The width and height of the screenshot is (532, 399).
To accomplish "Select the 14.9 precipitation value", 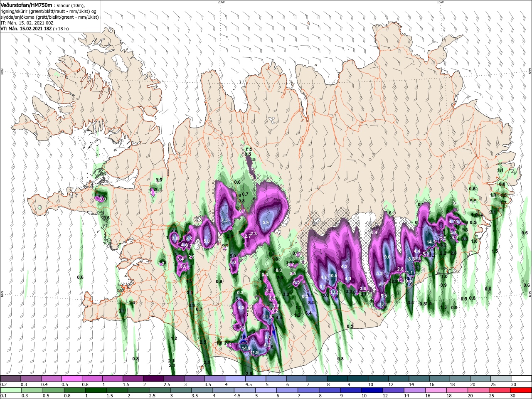I will click(x=431, y=242).
